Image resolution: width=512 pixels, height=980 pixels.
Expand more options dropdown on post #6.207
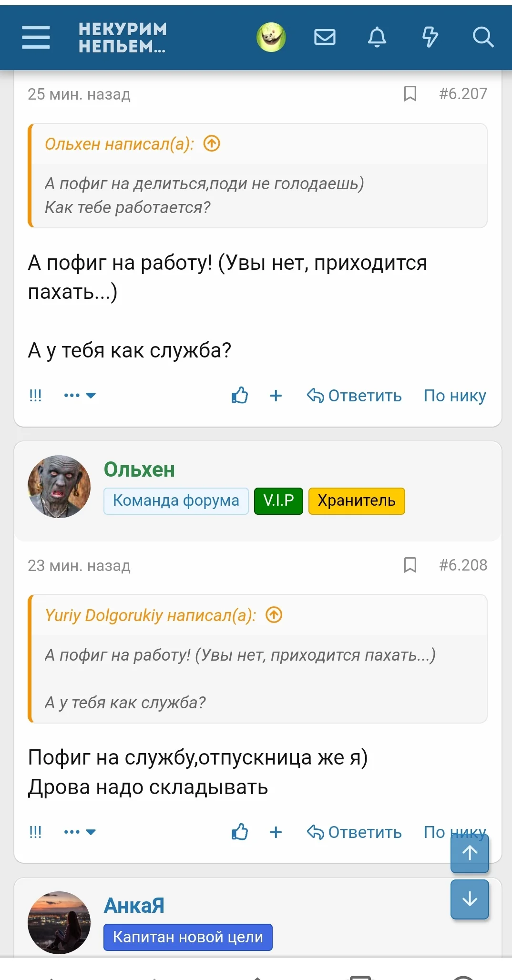pyautogui.click(x=80, y=396)
